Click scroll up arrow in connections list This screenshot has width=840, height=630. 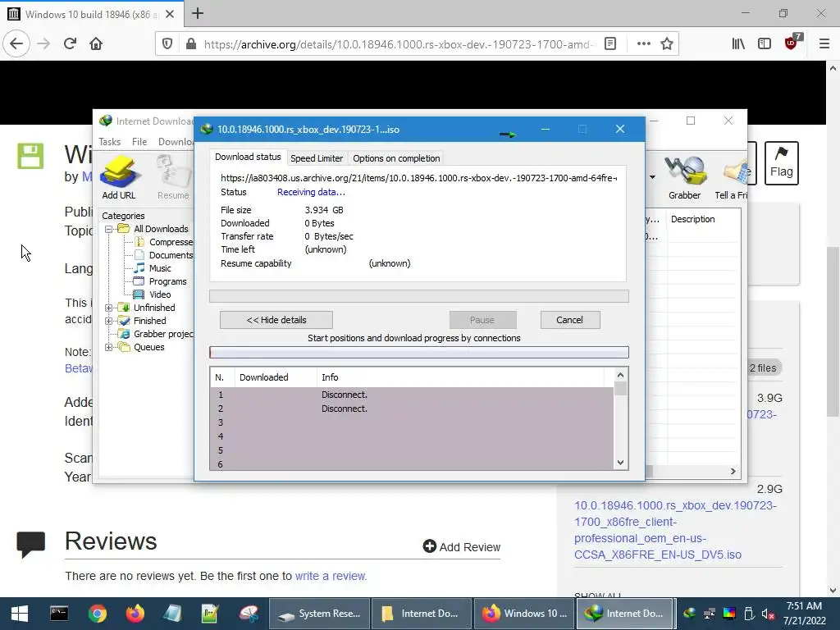tap(620, 375)
